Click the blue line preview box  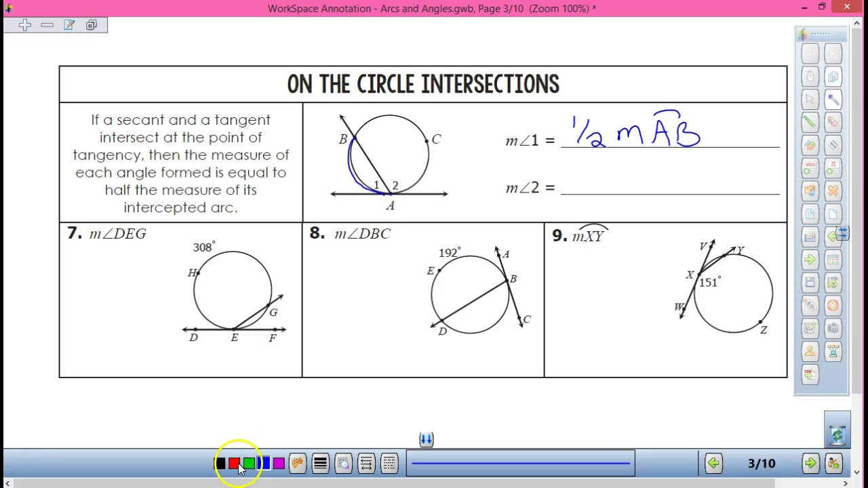[521, 464]
